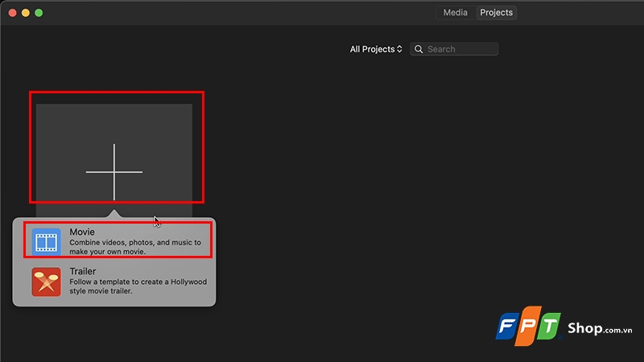The image size is (644, 362).
Task: Click the Search projects field
Action: pyautogui.click(x=454, y=49)
